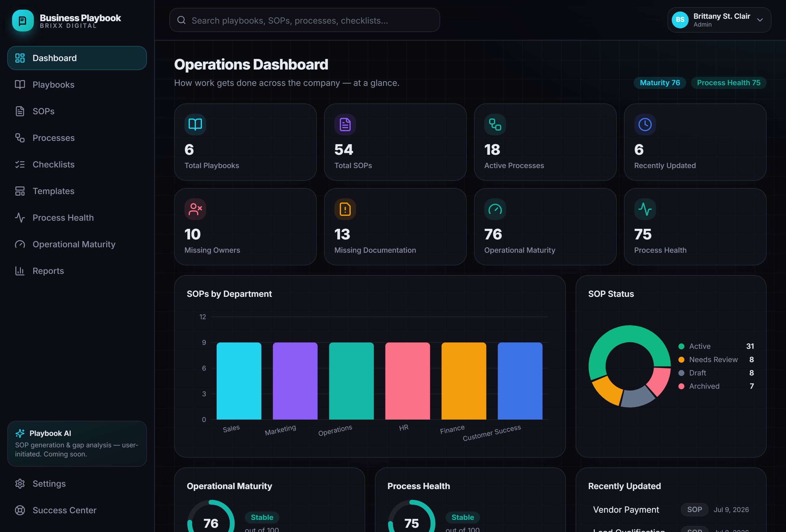Viewport: 786px width, 532px height.
Task: Click the Playbooks book icon in sidebar
Action: (20, 85)
